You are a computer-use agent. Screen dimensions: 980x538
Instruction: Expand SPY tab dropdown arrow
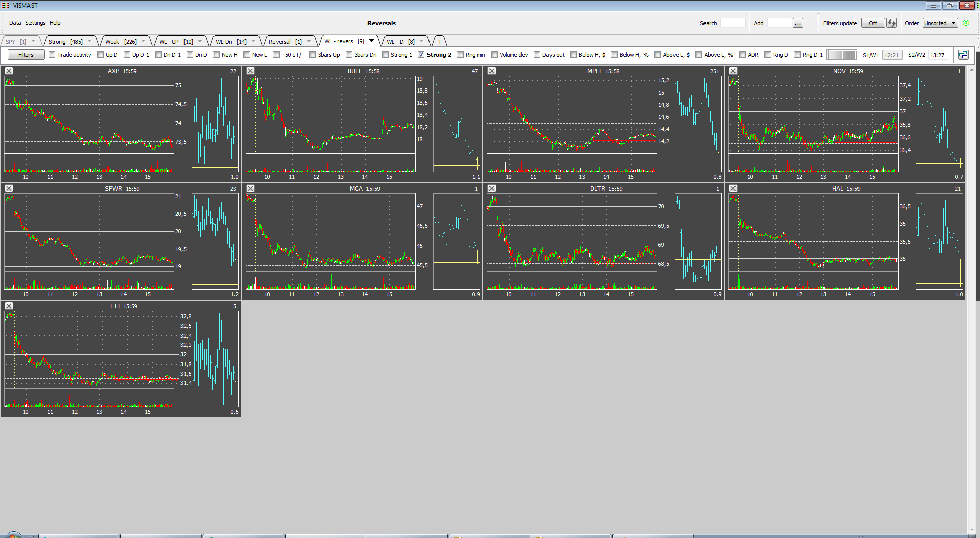point(34,41)
